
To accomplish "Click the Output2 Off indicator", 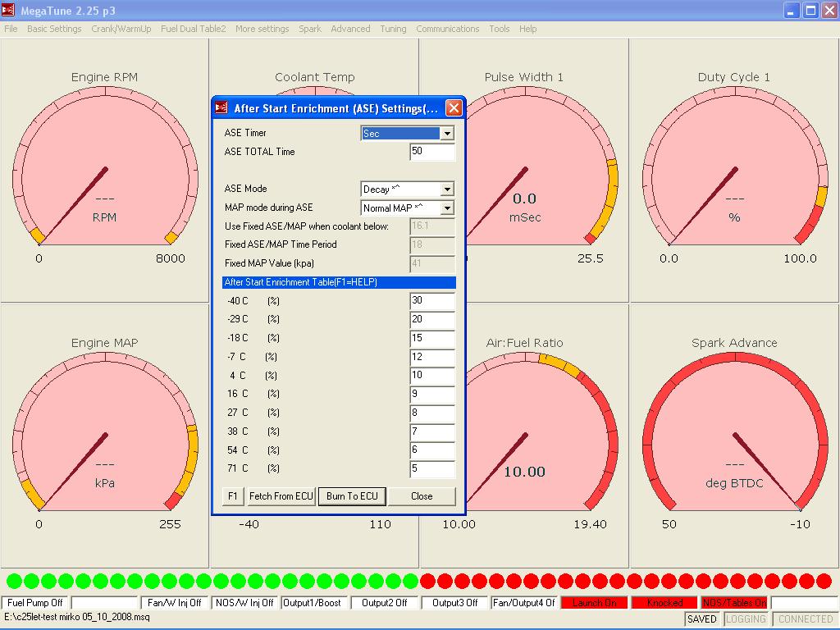I will click(x=384, y=603).
